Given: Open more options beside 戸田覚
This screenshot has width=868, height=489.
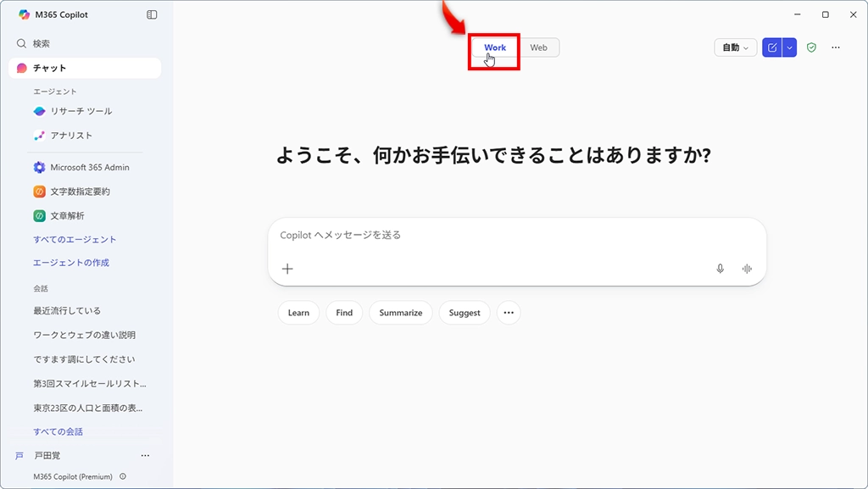Looking at the screenshot, I should (145, 456).
